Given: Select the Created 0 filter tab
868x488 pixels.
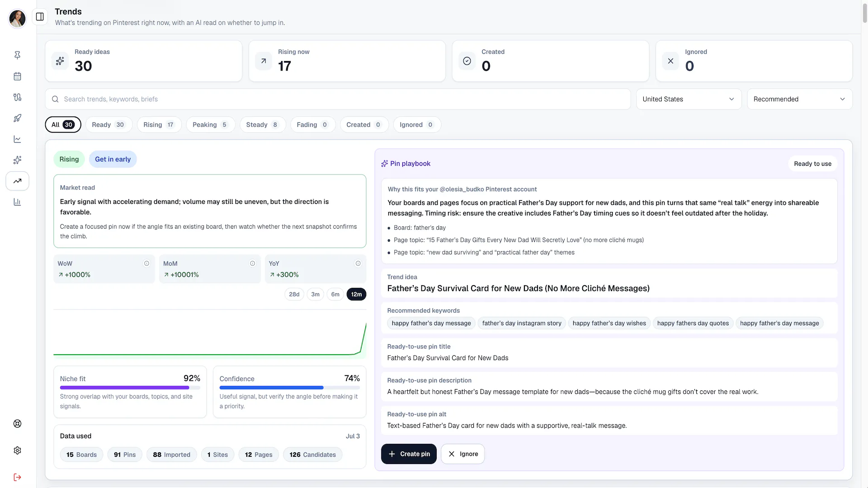Looking at the screenshot, I should [x=364, y=125].
